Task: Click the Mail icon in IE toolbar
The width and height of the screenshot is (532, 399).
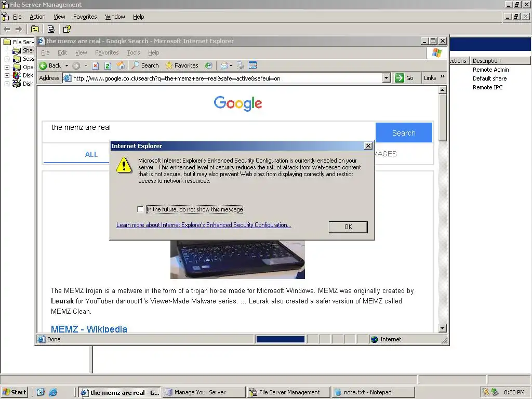Action: (224, 65)
